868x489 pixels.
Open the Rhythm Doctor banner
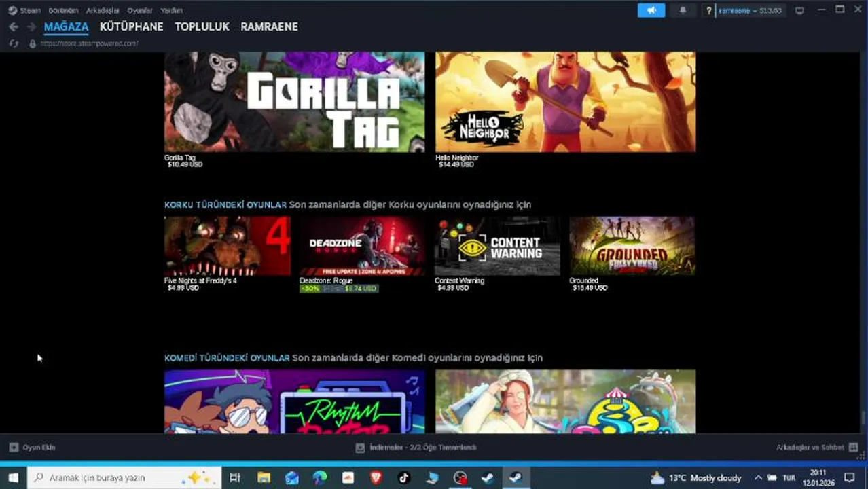coord(294,401)
